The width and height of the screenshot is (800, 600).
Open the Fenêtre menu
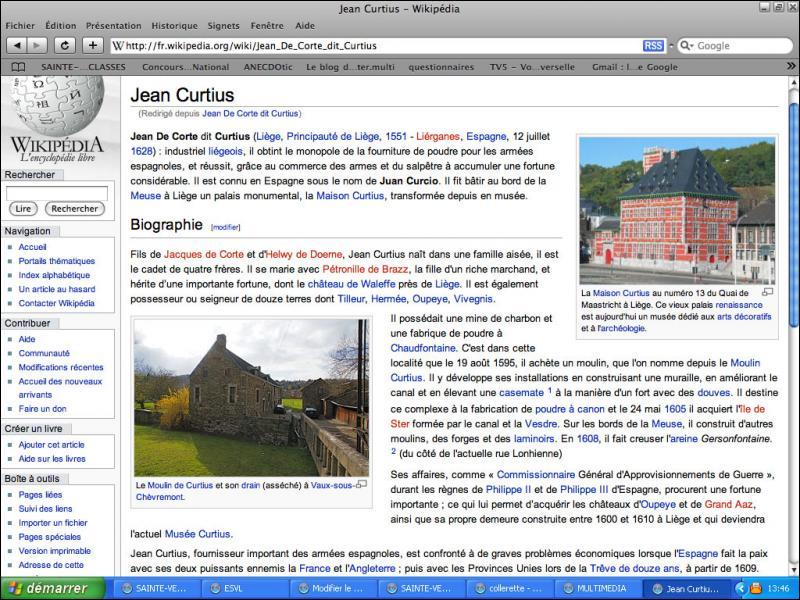(x=267, y=26)
